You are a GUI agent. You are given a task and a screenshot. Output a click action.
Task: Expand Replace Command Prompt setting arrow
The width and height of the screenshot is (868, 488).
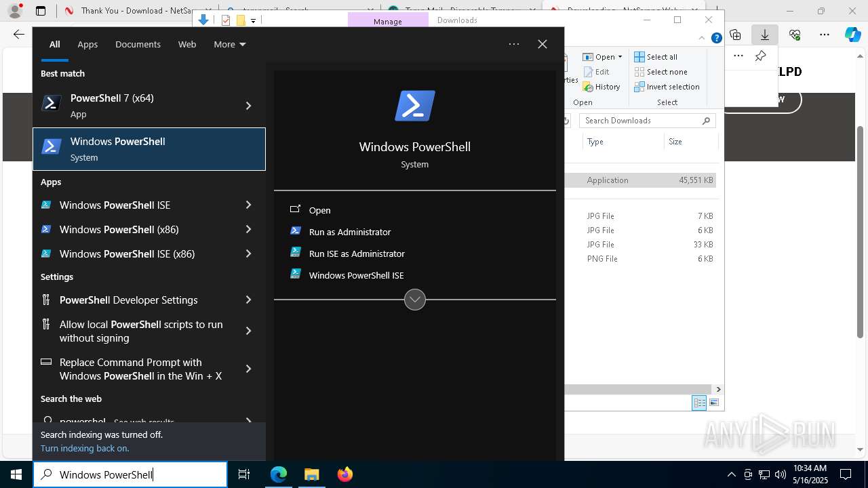pos(248,369)
